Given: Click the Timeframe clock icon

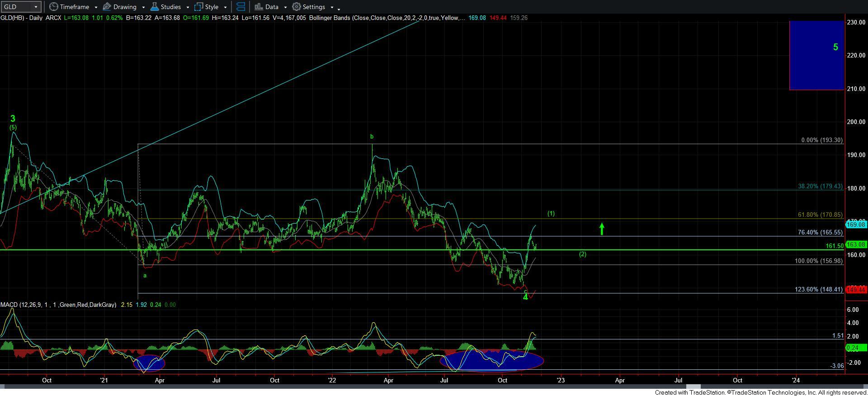Looking at the screenshot, I should point(53,7).
